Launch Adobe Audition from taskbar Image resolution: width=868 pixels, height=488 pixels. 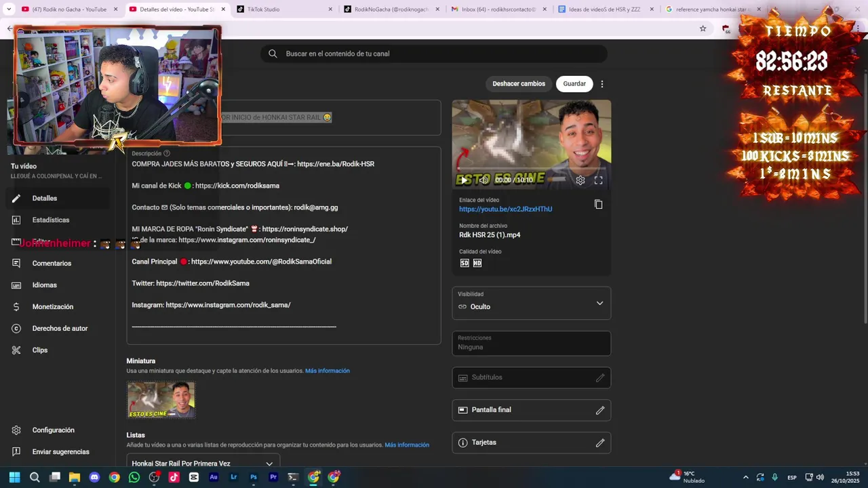(214, 477)
